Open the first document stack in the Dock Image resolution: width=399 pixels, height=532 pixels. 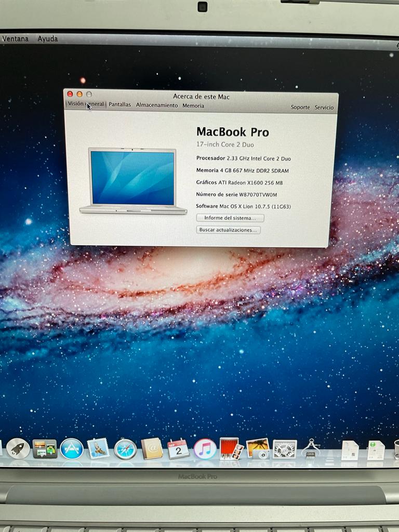click(x=350, y=450)
